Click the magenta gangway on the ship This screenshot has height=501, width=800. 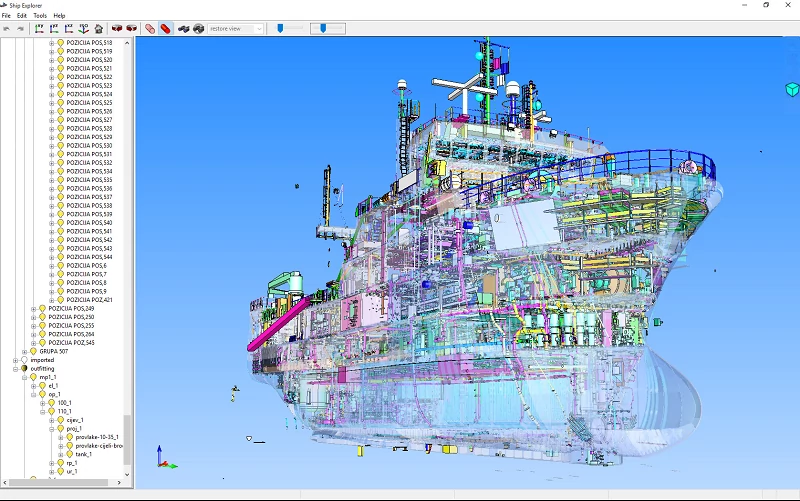[279, 324]
